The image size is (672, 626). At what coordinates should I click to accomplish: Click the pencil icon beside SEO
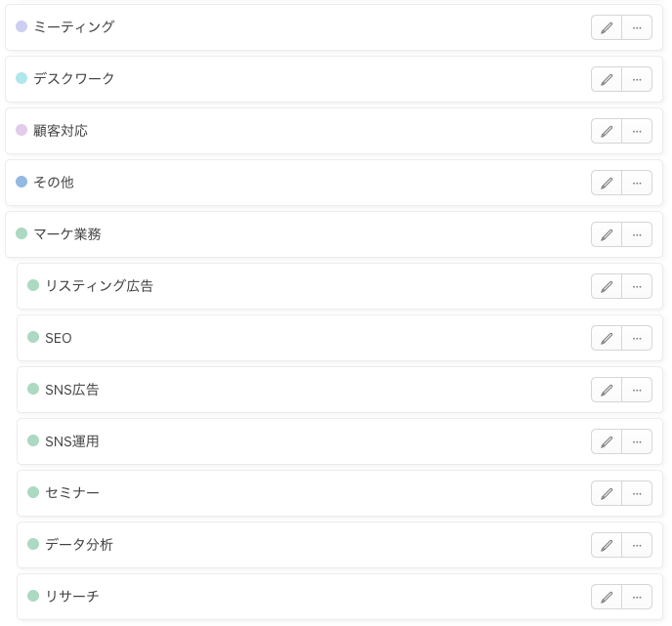click(x=607, y=338)
